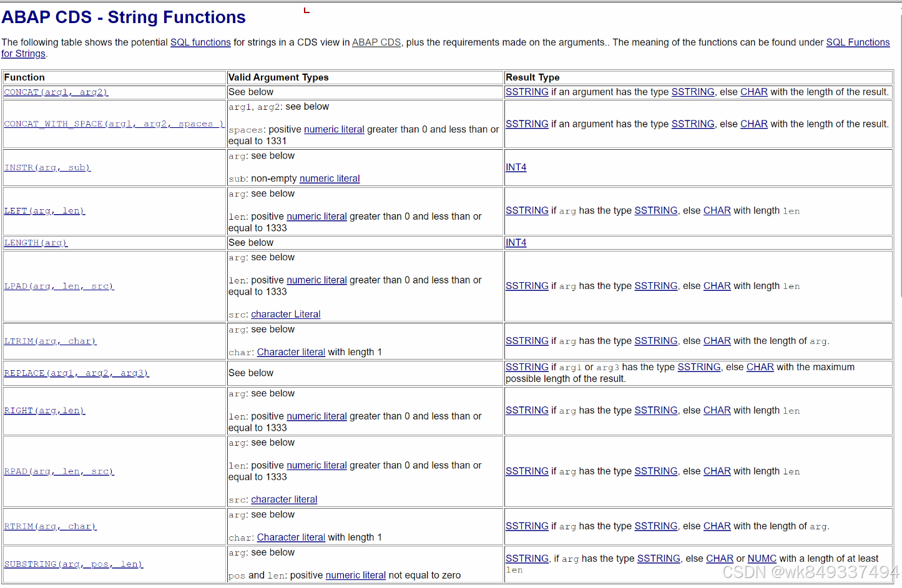Follow CHAR link in LEFT result row
The width and height of the screenshot is (902, 588).
[717, 211]
